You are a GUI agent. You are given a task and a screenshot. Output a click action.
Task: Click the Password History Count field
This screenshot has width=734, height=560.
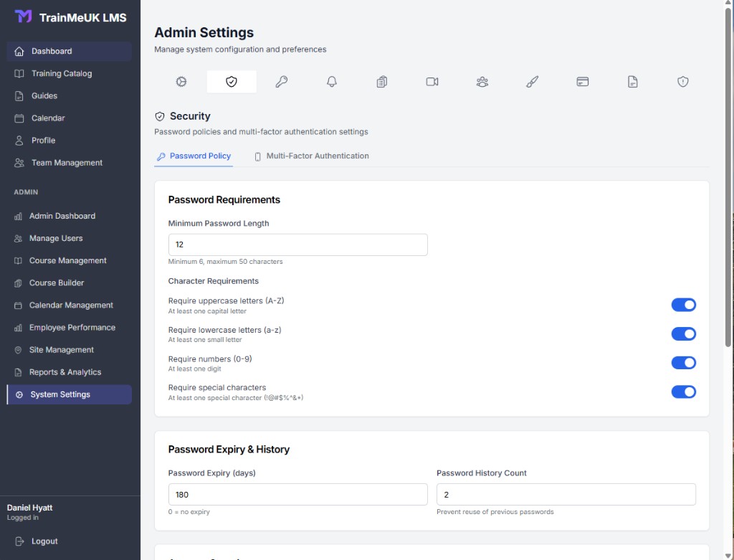click(x=566, y=495)
